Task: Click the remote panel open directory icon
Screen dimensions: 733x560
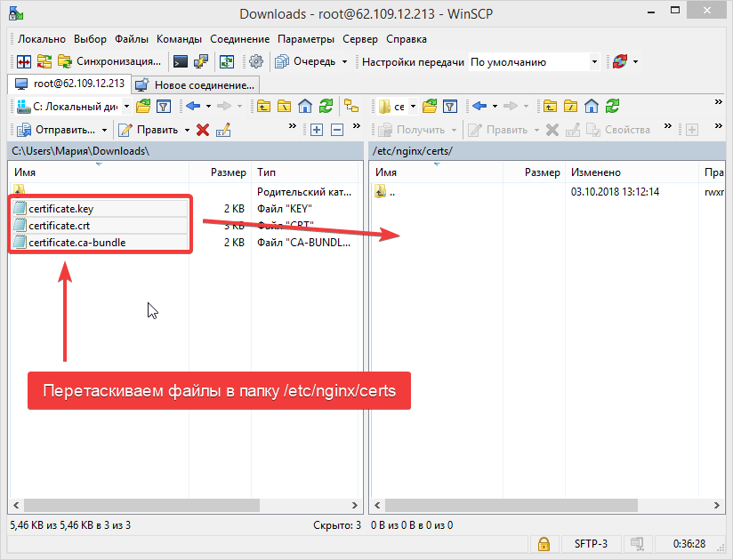Action: [430, 107]
